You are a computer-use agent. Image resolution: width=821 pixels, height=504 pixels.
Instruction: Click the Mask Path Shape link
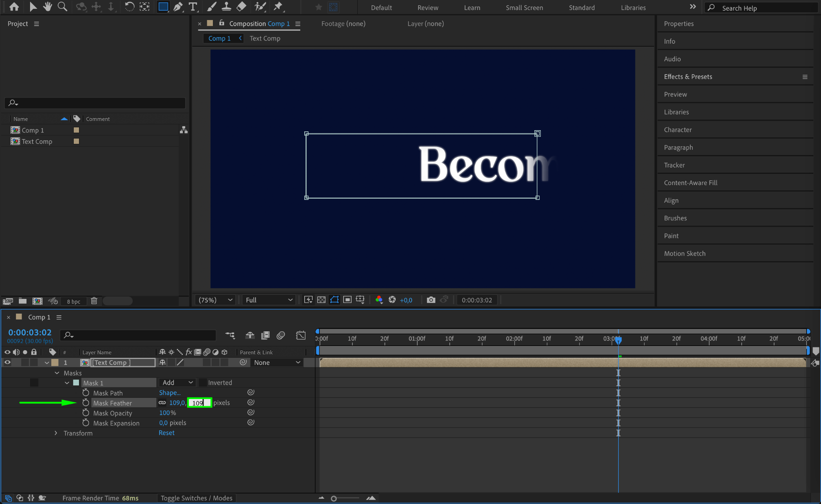170,393
